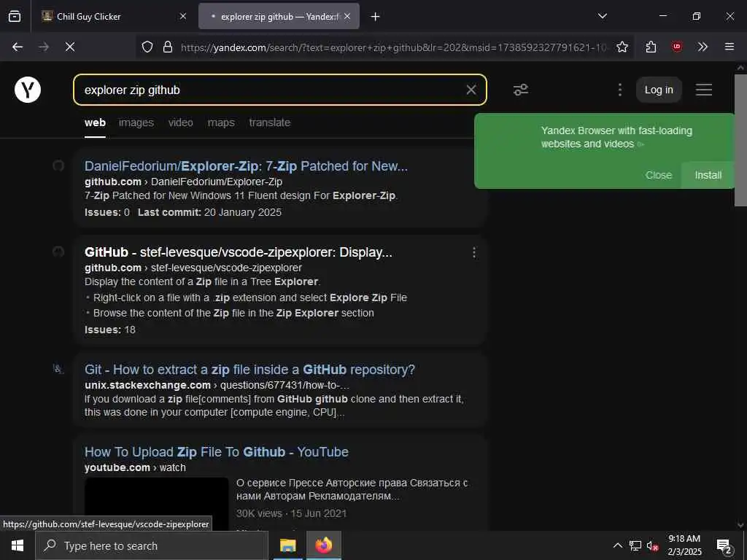
Task: Open the taskbar clock and date
Action: tap(684, 545)
